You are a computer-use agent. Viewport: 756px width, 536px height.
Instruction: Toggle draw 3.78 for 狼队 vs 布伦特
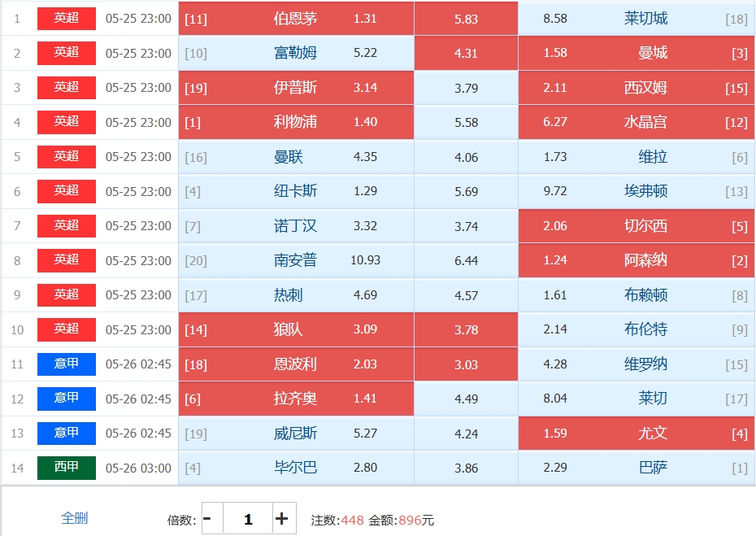(466, 329)
